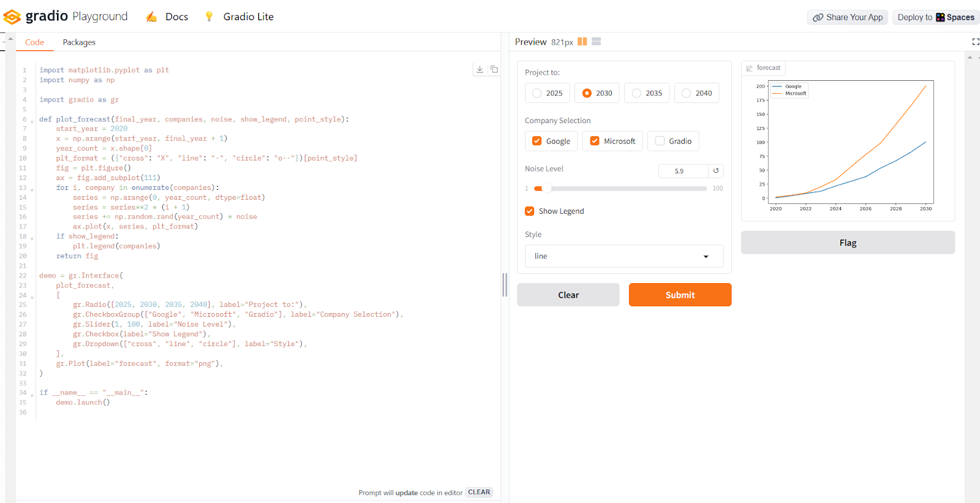Enable the Gradio company checkbox
Screen dimensions: 980x503
[x=660, y=141]
